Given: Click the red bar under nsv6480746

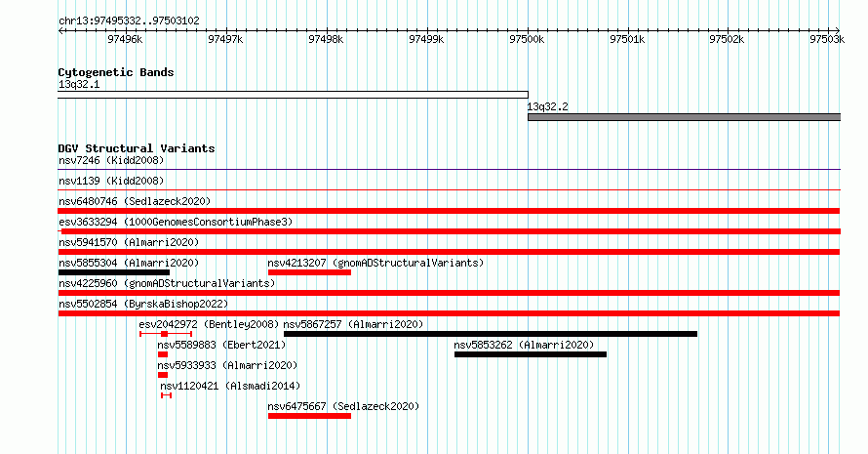Looking at the screenshot, I should tap(449, 211).
